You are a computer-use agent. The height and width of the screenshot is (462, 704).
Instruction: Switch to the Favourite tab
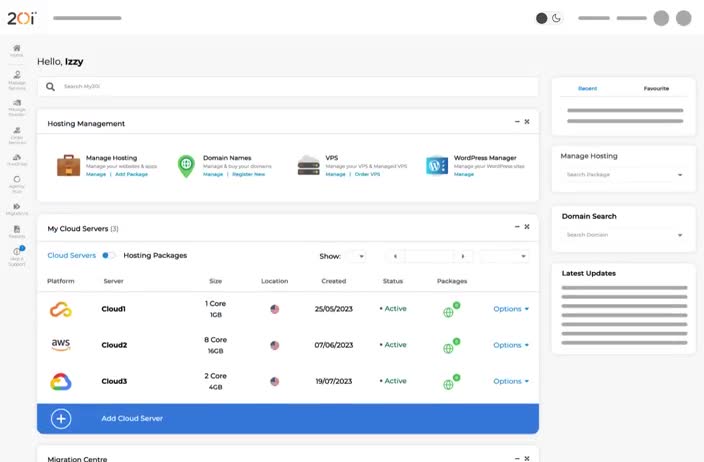pyautogui.click(x=656, y=88)
